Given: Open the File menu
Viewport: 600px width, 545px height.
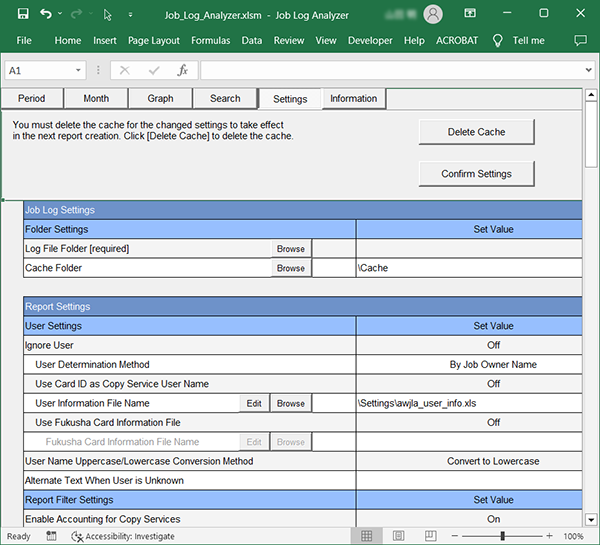Looking at the screenshot, I should (x=24, y=40).
